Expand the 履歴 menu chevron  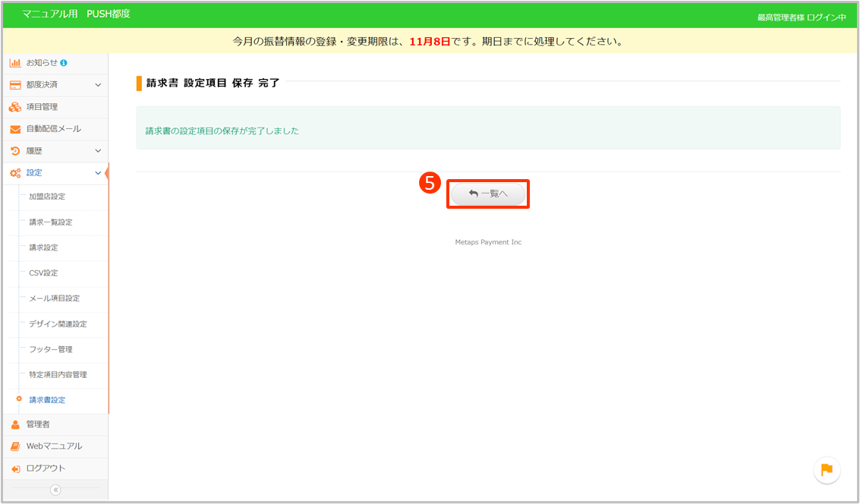(98, 151)
